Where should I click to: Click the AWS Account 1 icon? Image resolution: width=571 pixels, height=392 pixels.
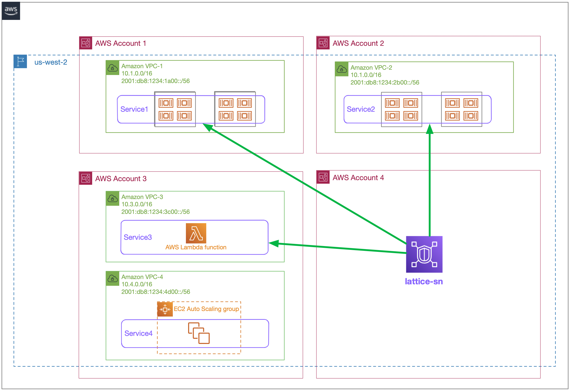[86, 43]
